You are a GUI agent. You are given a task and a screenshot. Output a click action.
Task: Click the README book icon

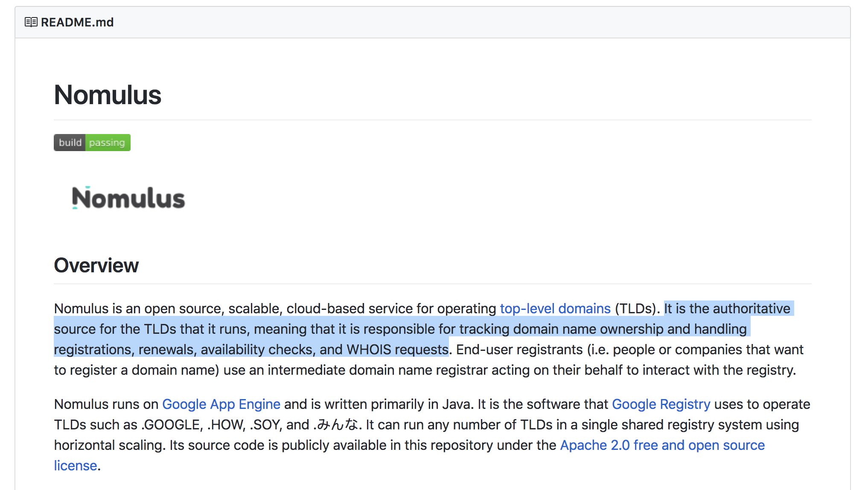tap(31, 22)
